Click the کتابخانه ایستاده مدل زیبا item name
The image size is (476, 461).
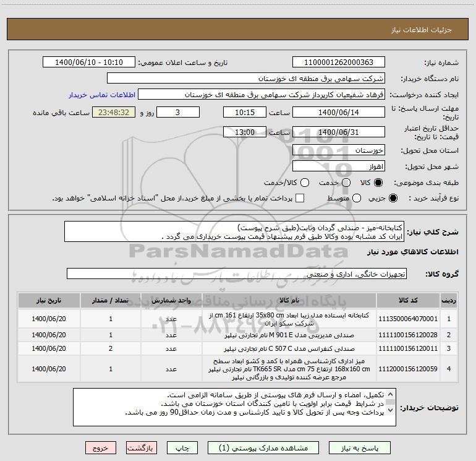click(289, 319)
